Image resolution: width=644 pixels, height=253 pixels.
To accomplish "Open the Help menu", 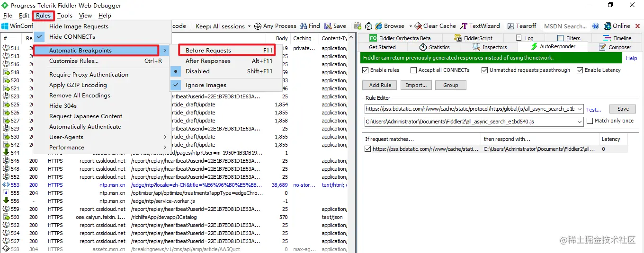I will point(105,16).
